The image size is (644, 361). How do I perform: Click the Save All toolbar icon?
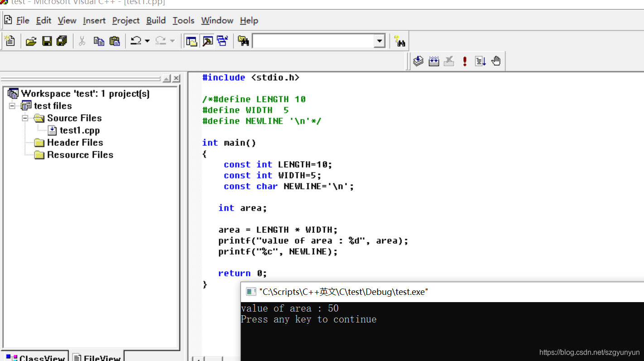[62, 41]
